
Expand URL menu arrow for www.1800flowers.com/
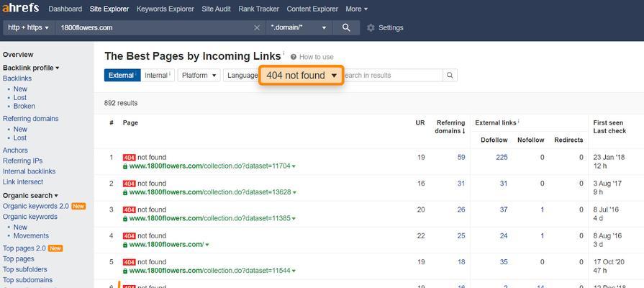tap(207, 245)
